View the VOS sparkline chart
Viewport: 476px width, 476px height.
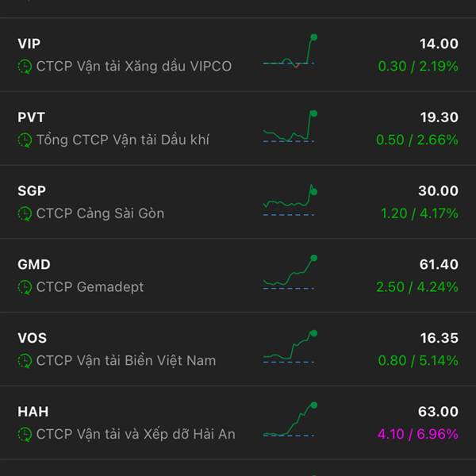pos(290,347)
